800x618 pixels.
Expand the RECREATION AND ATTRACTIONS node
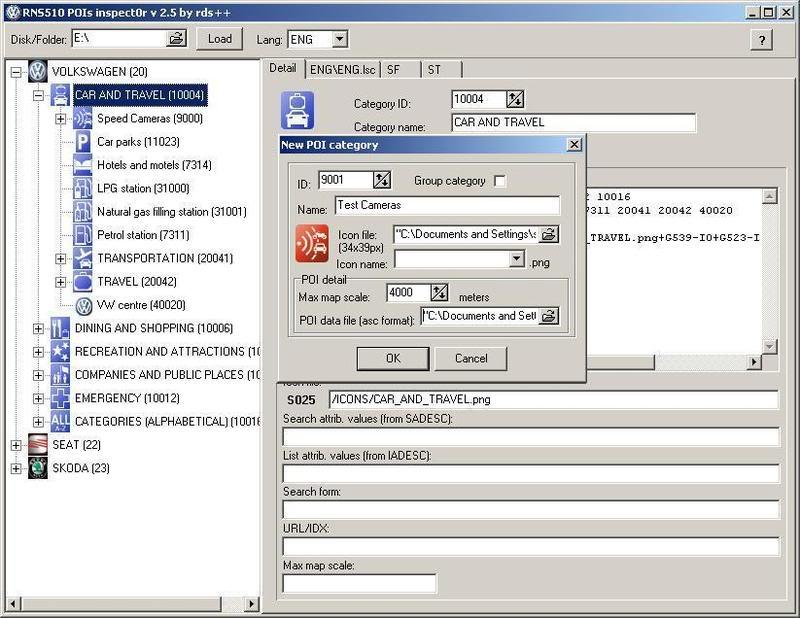coord(38,352)
